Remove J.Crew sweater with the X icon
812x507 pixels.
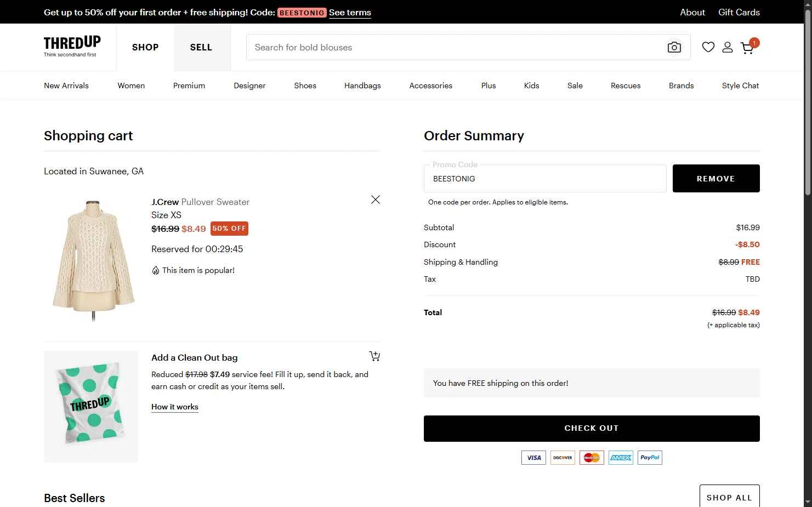(x=376, y=200)
